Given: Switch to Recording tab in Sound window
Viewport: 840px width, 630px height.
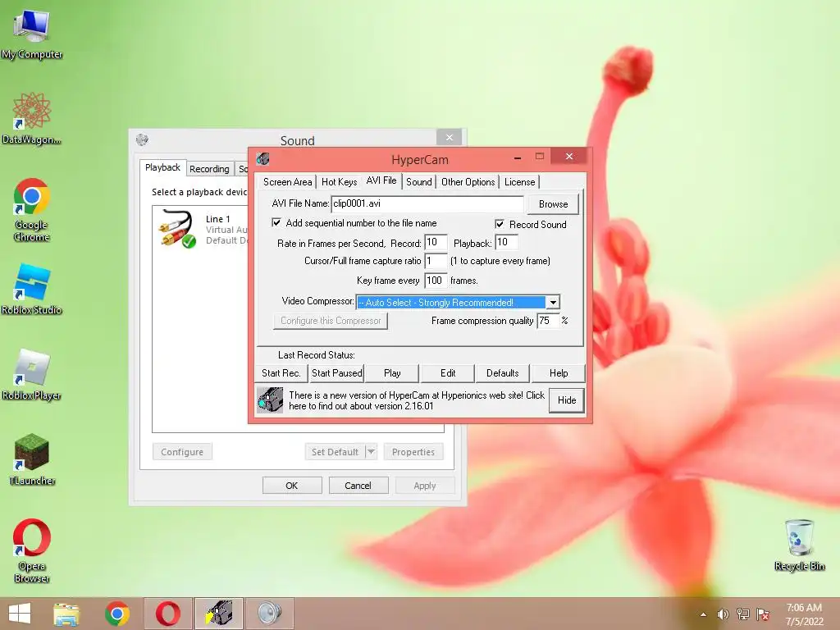Looking at the screenshot, I should [x=209, y=169].
